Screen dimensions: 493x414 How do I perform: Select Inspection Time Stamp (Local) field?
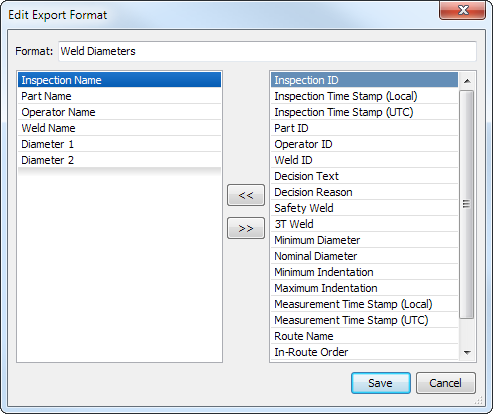click(364, 96)
